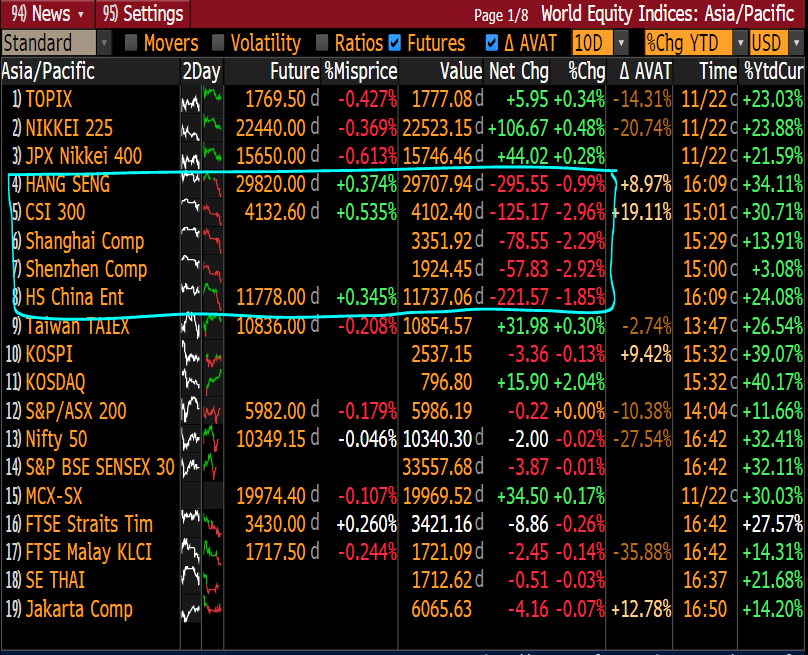
Task: Open S&P/ASX 200 2Day sparkline chart
Action: (x=201, y=411)
